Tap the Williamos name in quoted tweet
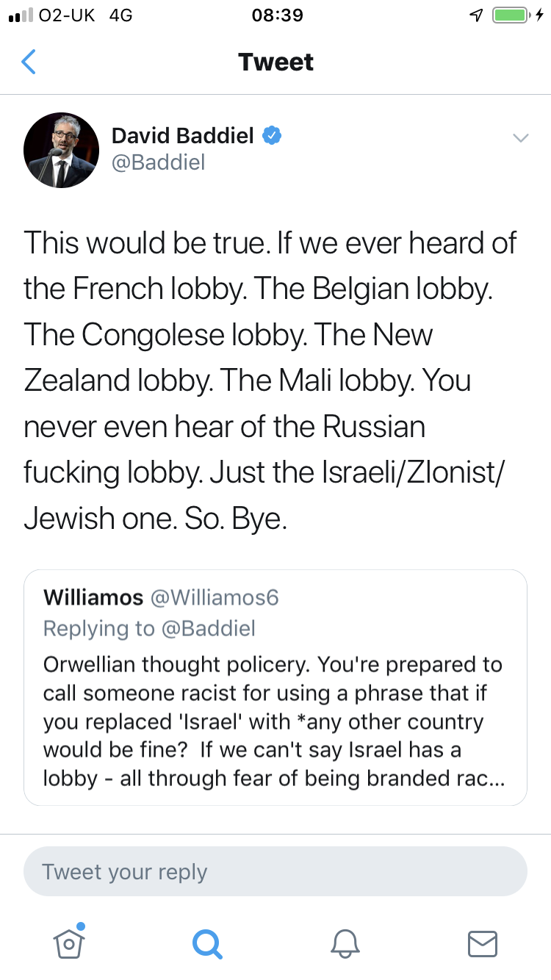Screen dimensions: 551x980 tap(93, 597)
